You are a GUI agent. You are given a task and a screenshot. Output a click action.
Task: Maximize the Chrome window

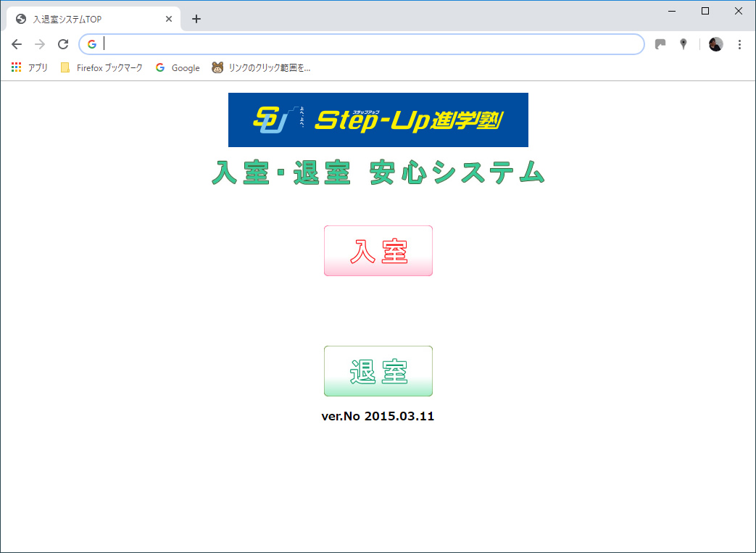(x=705, y=11)
